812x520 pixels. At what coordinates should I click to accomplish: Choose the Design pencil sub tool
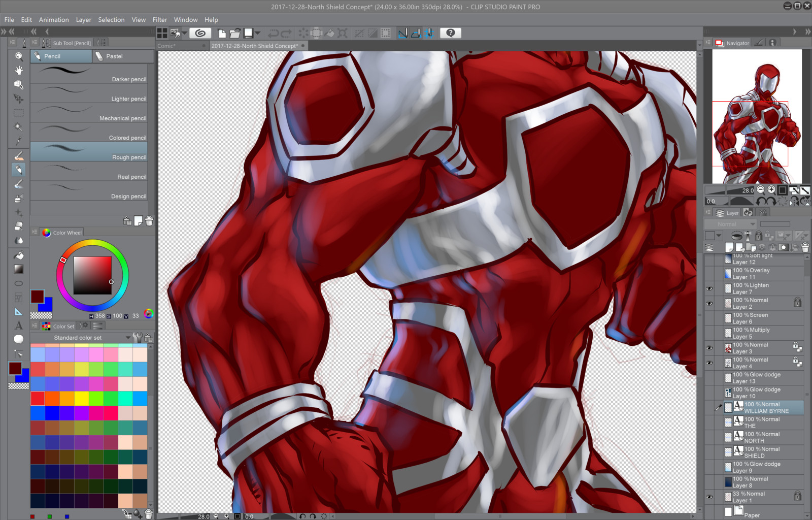tap(89, 190)
